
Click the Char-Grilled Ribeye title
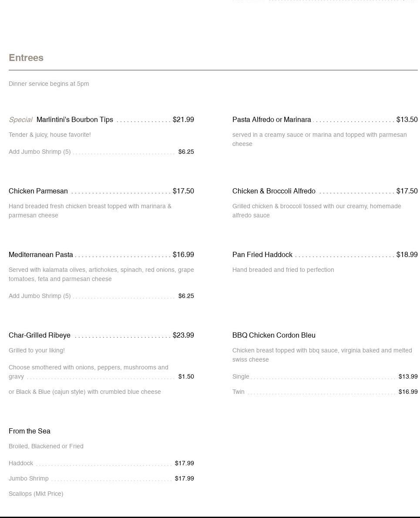tap(40, 335)
